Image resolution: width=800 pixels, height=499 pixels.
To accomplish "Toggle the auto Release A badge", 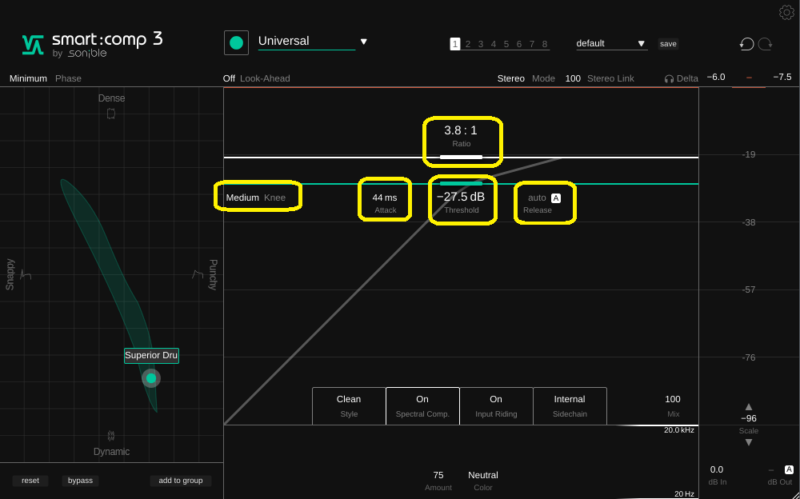I will (556, 198).
